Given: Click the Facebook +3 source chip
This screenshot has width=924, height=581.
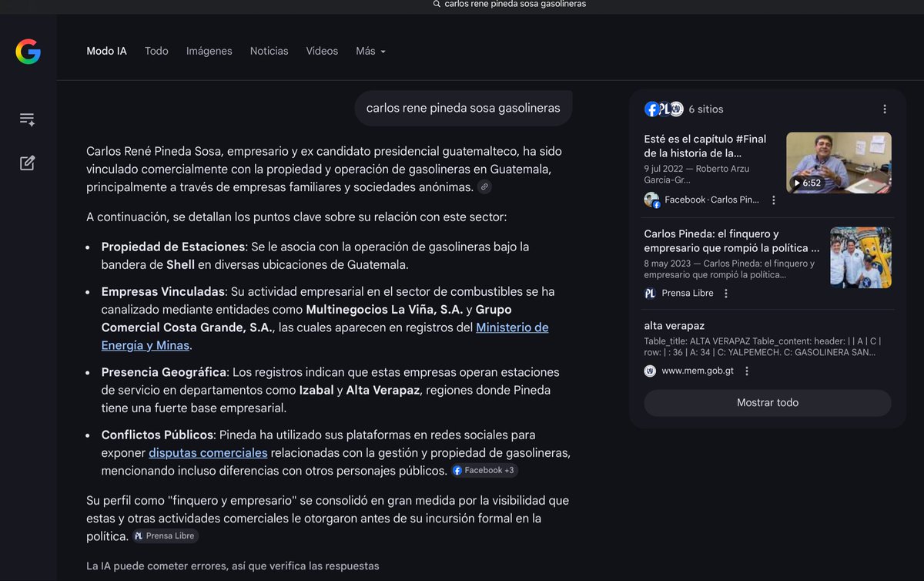Looking at the screenshot, I should click(484, 470).
